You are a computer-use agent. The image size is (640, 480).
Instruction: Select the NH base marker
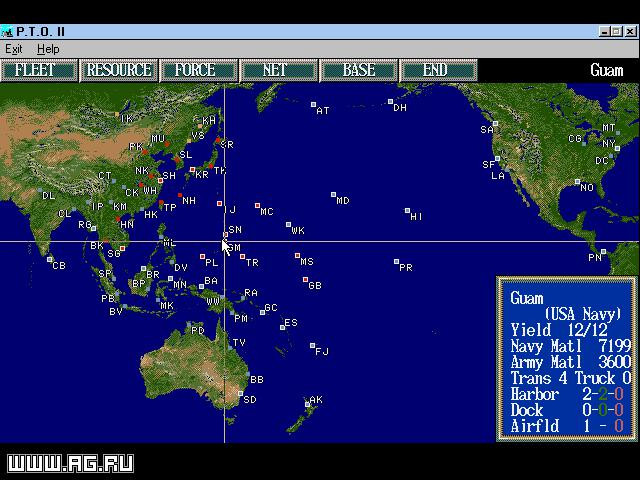click(180, 195)
